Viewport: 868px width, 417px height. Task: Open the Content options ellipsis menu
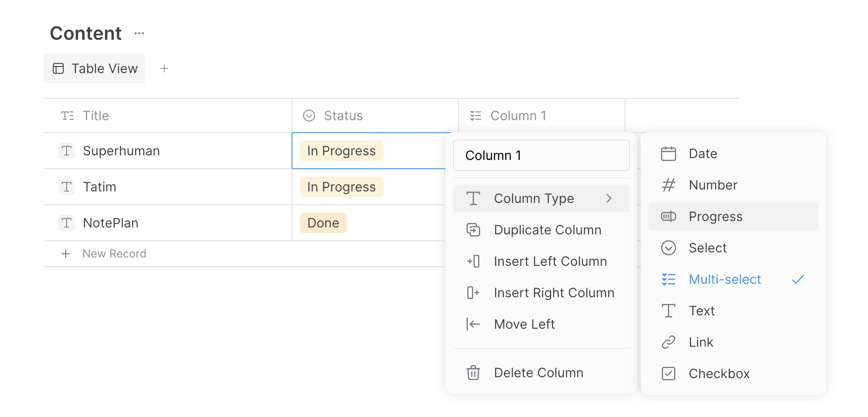(x=139, y=33)
